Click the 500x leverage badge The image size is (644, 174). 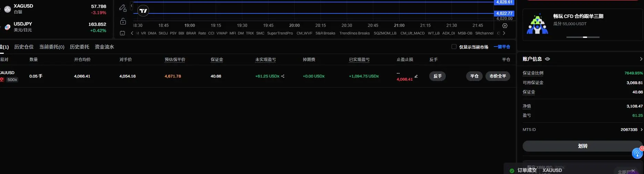tap(12, 80)
